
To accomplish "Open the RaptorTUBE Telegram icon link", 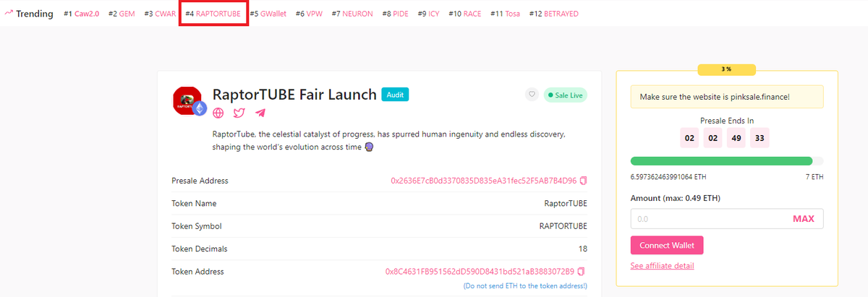I will point(260,113).
